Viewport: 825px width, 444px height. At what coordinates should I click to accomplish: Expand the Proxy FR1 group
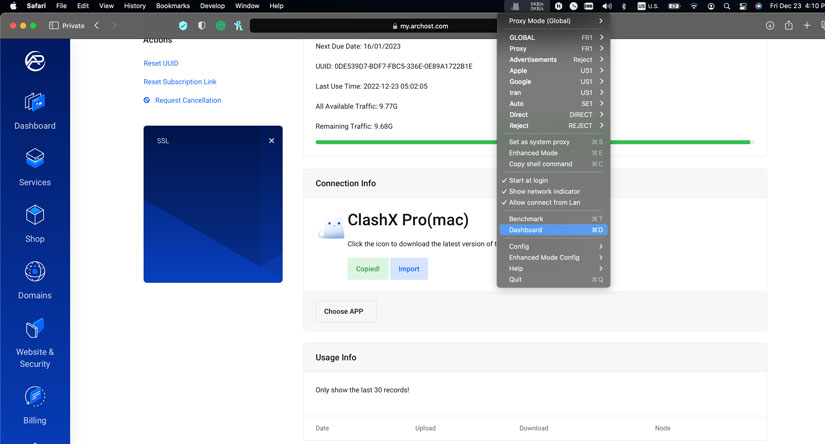[x=554, y=48]
